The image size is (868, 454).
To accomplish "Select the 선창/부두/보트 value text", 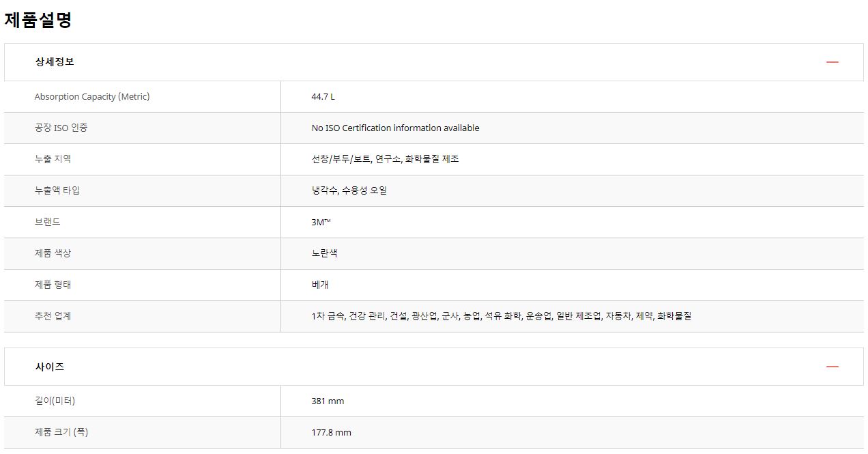I will click(341, 159).
